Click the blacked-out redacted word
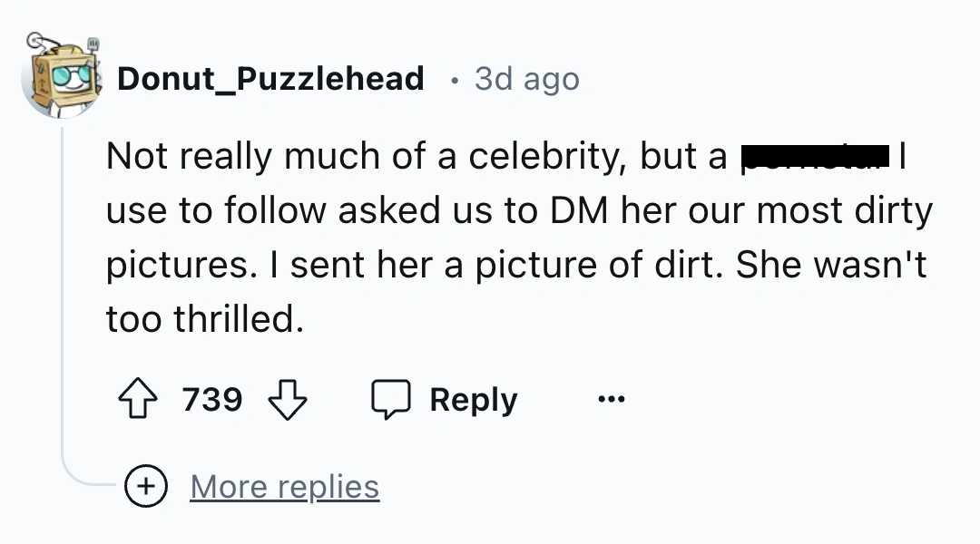Viewport: 980px width, 544px height. point(814,156)
